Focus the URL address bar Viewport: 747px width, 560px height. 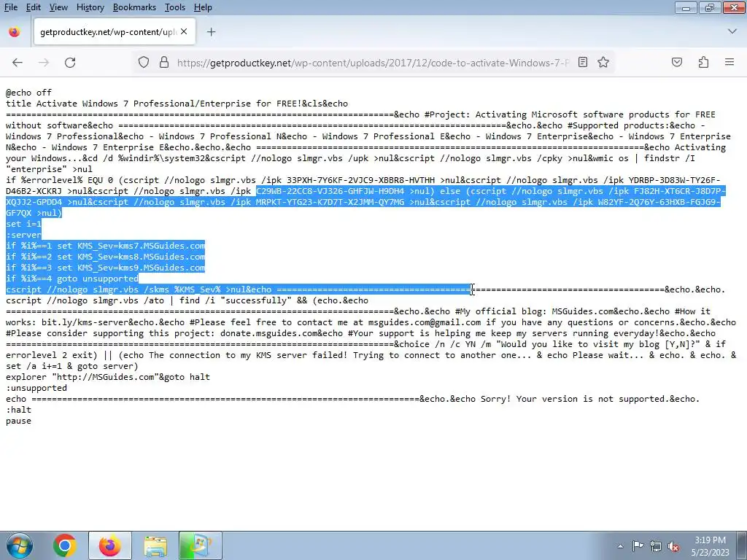point(373,63)
